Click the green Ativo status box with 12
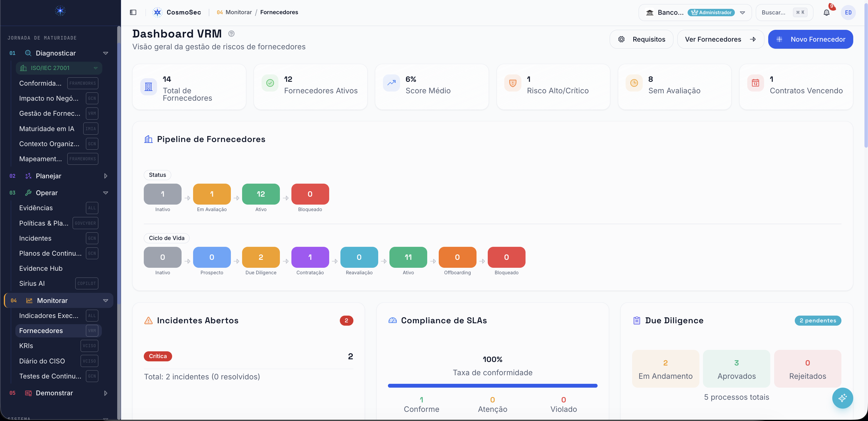The image size is (868, 421). [x=261, y=194]
